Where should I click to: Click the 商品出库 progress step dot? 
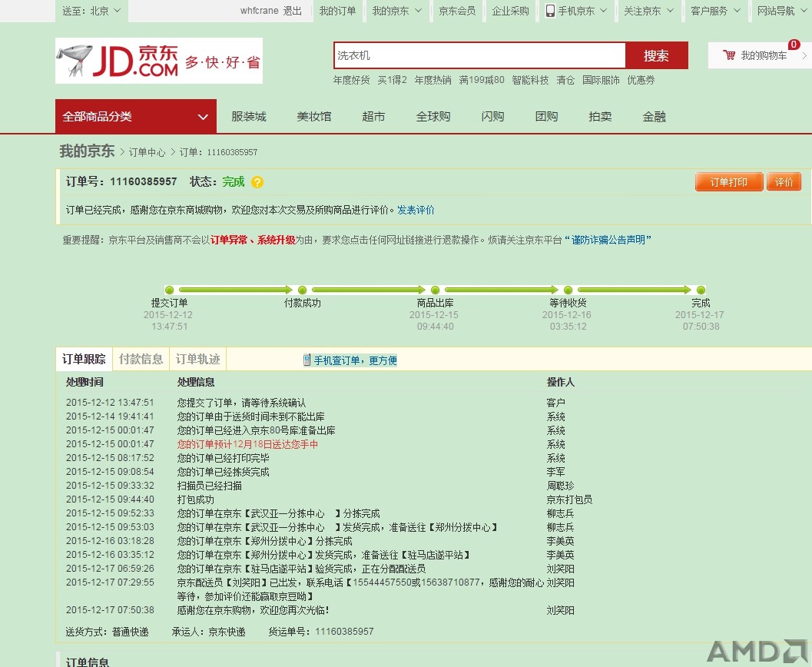click(435, 290)
